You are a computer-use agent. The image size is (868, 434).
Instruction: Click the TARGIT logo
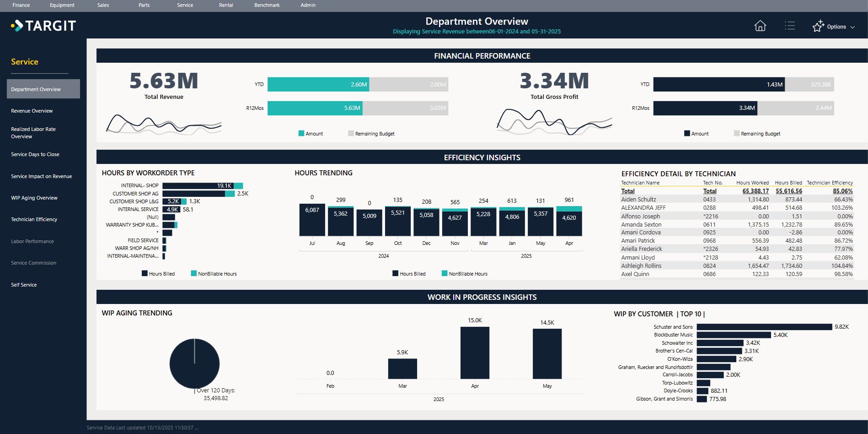(44, 26)
